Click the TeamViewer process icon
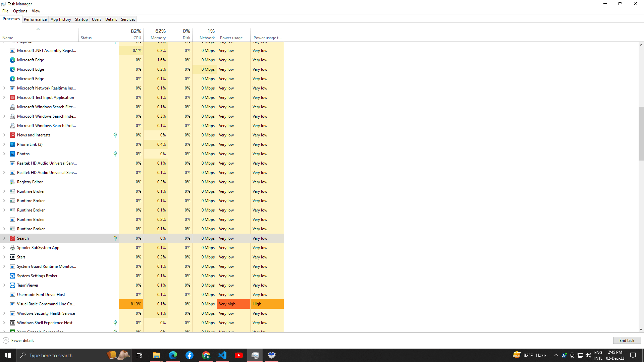 click(12, 285)
